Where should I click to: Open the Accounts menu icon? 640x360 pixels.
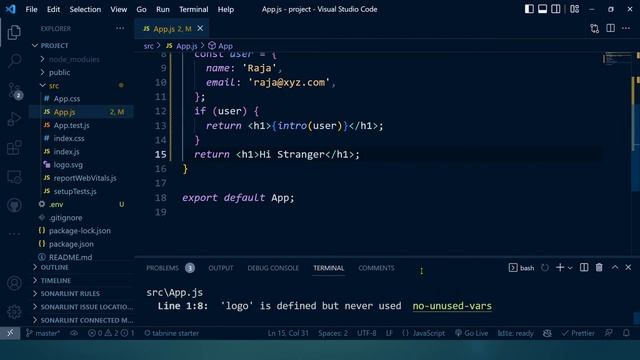14,283
